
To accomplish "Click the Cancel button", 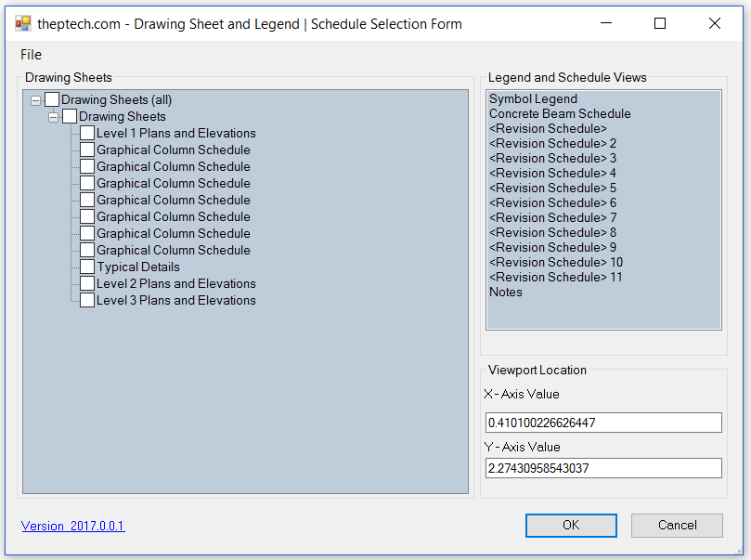I will coord(677,526).
